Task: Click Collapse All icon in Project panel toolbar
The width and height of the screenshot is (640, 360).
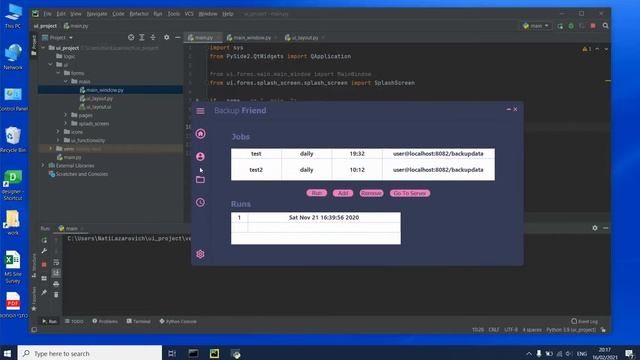Action: click(153, 38)
